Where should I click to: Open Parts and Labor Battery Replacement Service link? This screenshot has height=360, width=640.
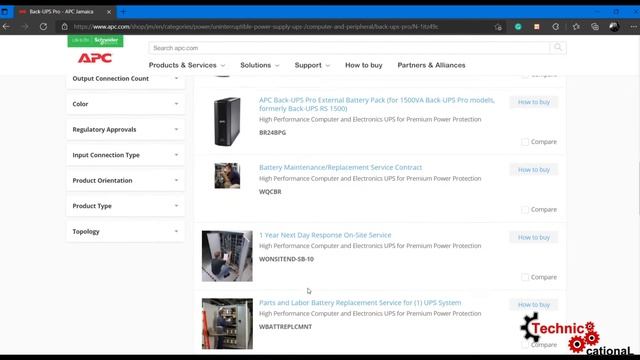pos(360,303)
